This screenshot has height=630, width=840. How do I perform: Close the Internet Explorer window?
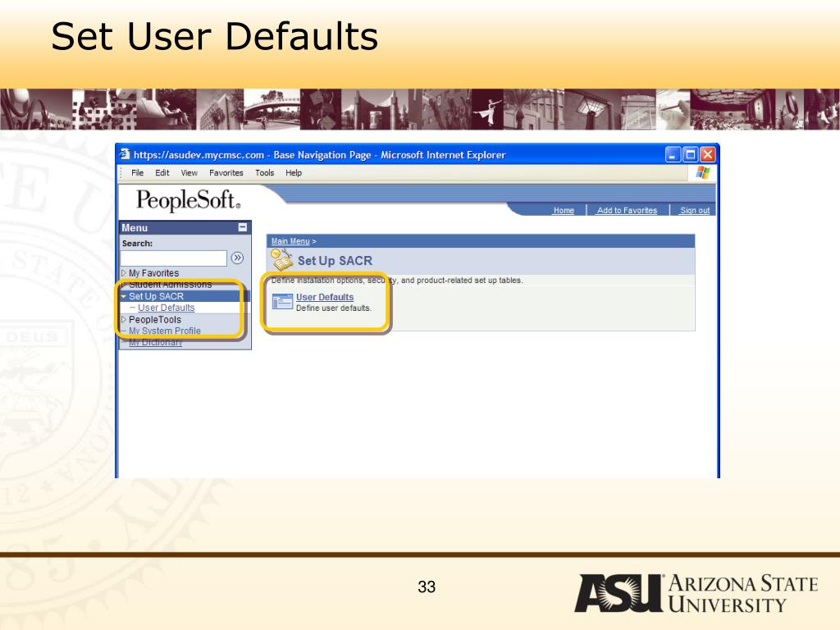(x=708, y=155)
